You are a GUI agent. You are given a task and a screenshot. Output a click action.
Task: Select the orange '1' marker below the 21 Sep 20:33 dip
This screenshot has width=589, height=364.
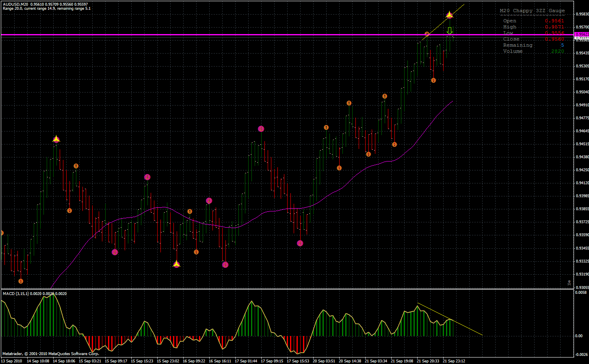[x=433, y=80]
